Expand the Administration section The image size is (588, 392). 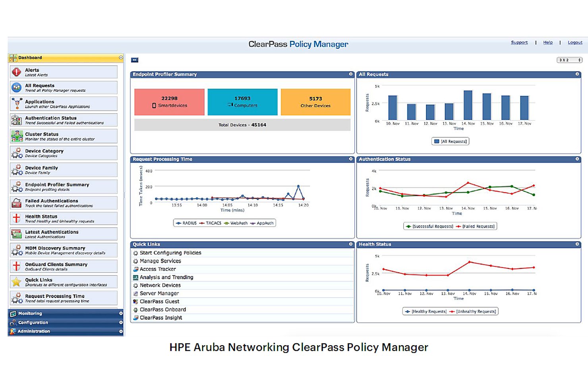coord(121,331)
